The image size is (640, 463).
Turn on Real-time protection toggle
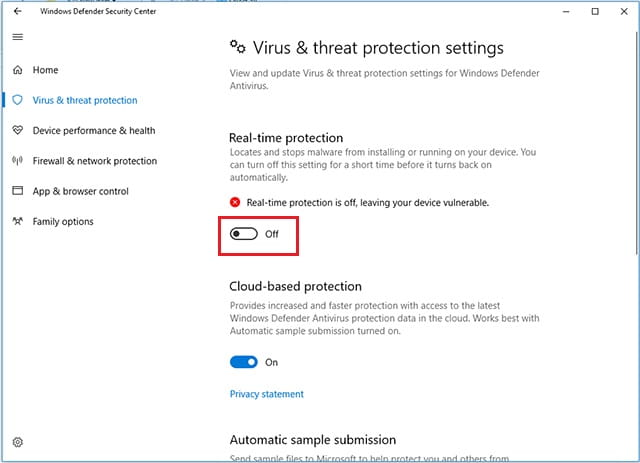pyautogui.click(x=244, y=234)
